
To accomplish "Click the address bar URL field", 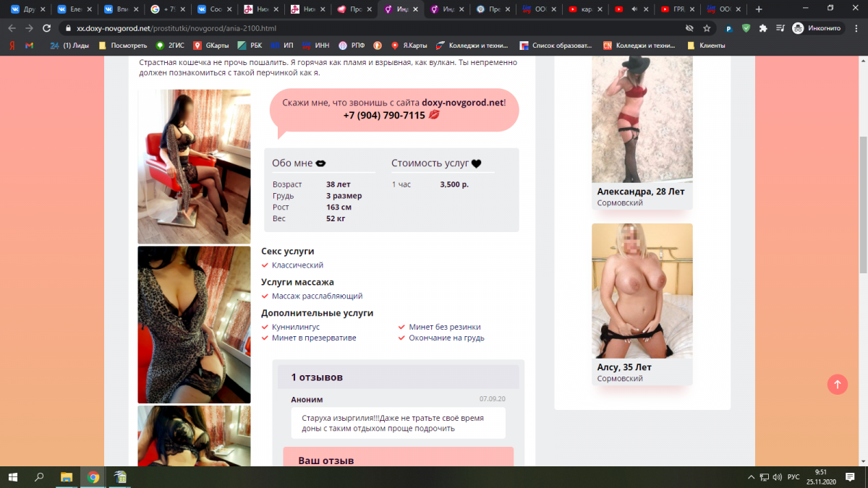I will coord(362,28).
